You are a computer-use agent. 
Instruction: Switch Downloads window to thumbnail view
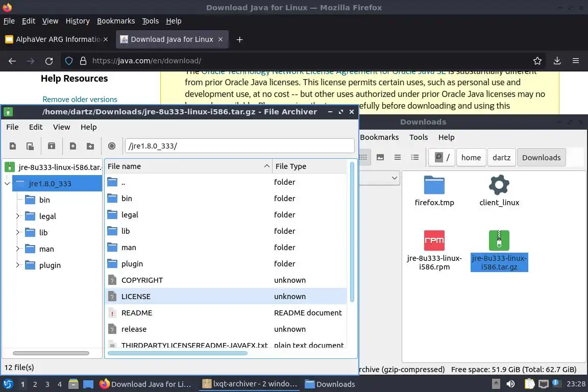(x=380, y=157)
